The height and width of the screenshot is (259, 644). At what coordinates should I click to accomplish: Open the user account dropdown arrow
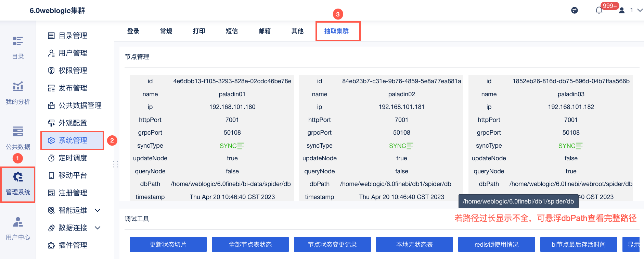tap(640, 10)
